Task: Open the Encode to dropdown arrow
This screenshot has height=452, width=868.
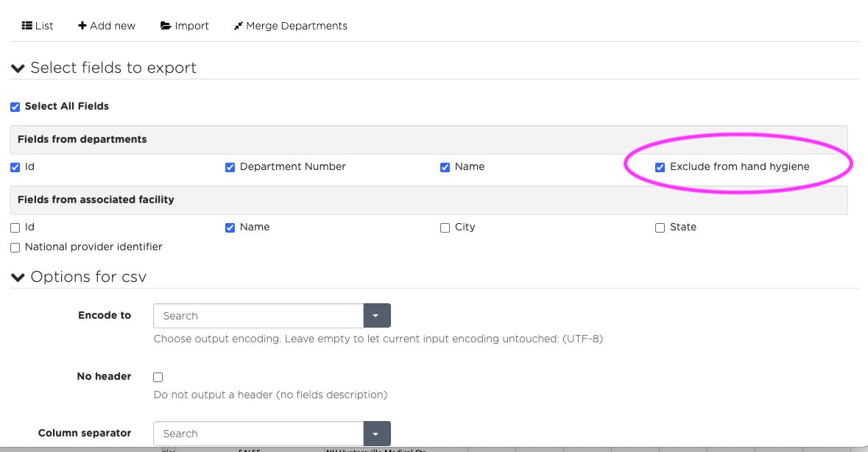Action: point(376,316)
